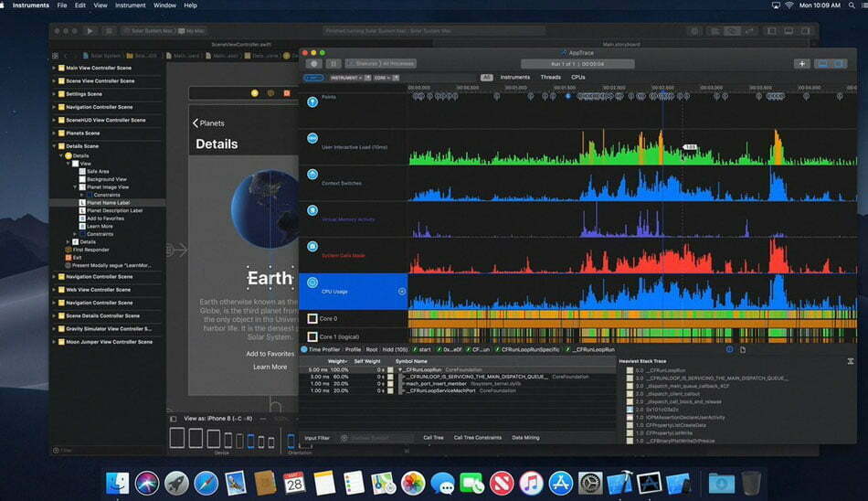Toggle the Core 0 checkbox
Screen dimensions: 868x501
pyautogui.click(x=312, y=319)
